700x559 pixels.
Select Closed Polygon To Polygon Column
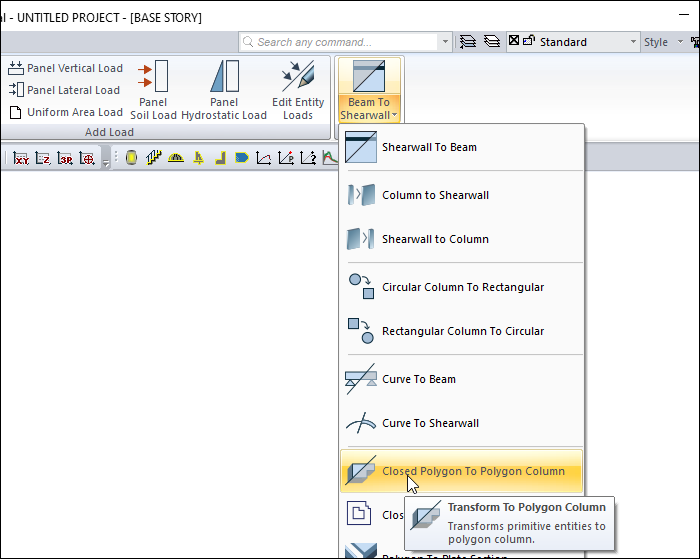coord(472,471)
